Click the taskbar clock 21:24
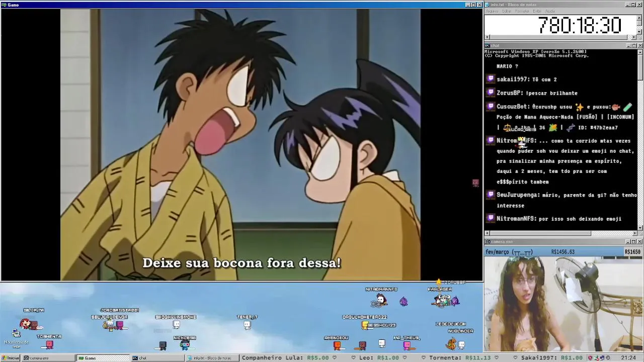Viewport: 644px width, 362px height. pyautogui.click(x=628, y=358)
